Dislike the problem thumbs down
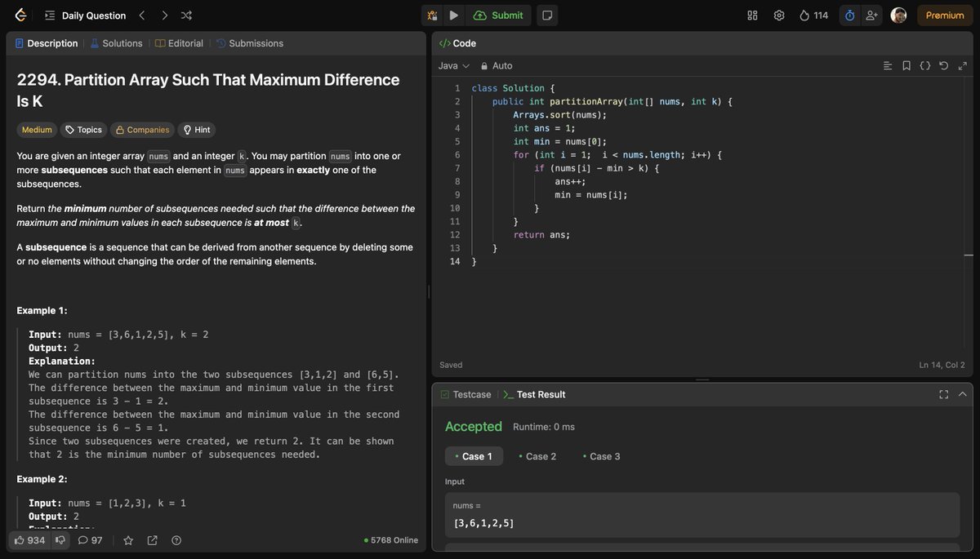 coord(60,540)
